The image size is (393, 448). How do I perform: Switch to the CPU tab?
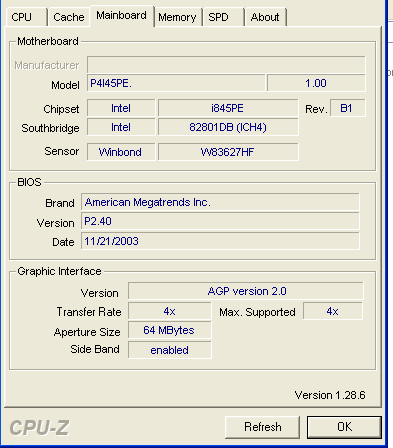(26, 17)
